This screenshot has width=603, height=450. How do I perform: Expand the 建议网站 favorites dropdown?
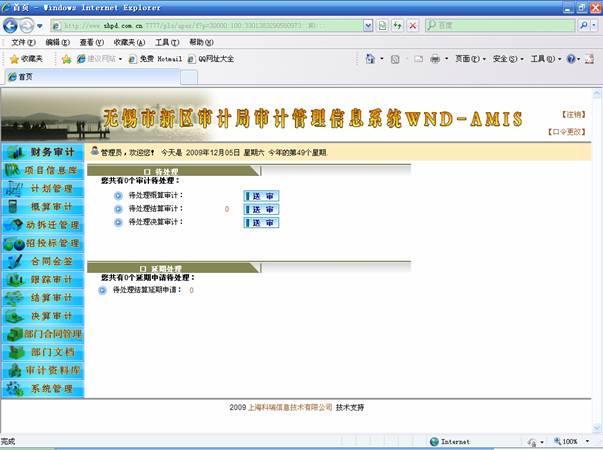pos(120,59)
